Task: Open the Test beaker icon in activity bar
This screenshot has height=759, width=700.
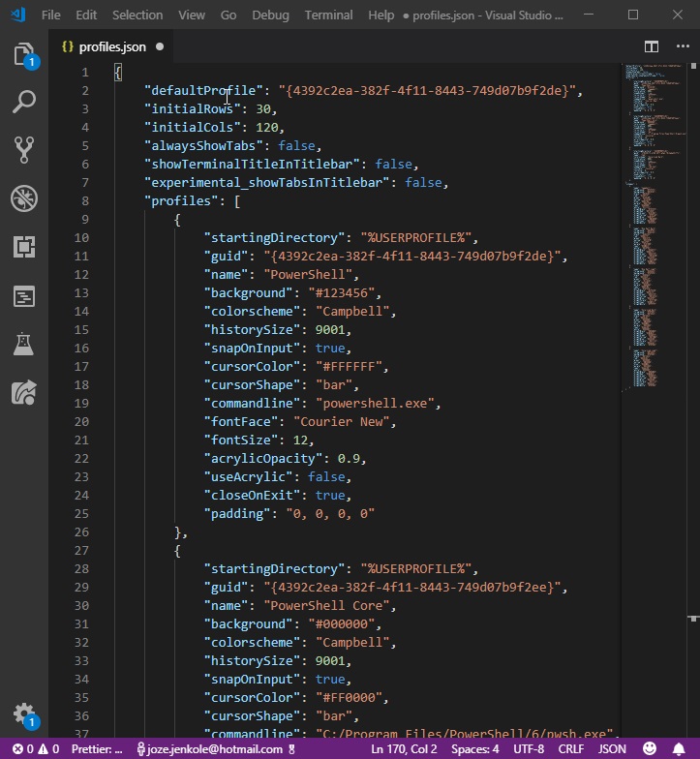Action: pyautogui.click(x=24, y=345)
